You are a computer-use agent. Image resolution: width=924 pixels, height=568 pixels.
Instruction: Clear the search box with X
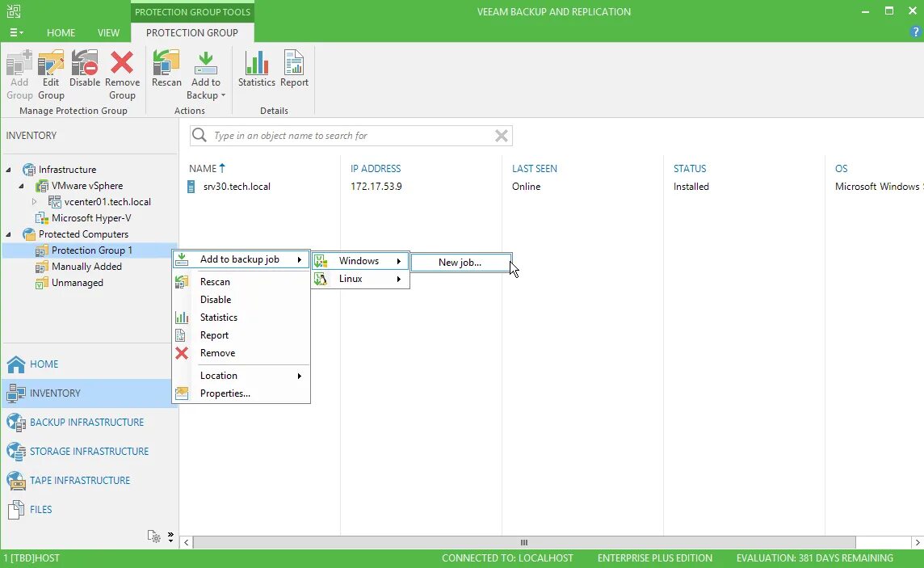(x=501, y=136)
